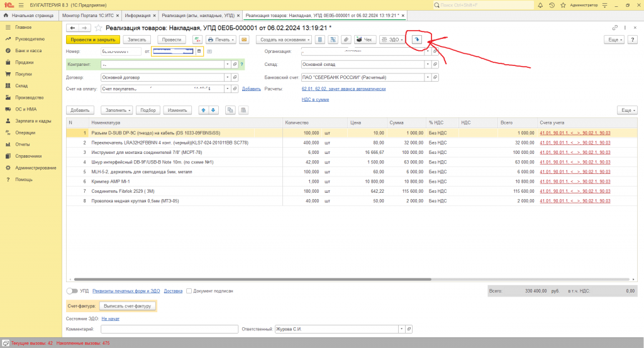Open the Склад field dropdown arrow
This screenshot has height=348, width=644.
[x=428, y=64]
